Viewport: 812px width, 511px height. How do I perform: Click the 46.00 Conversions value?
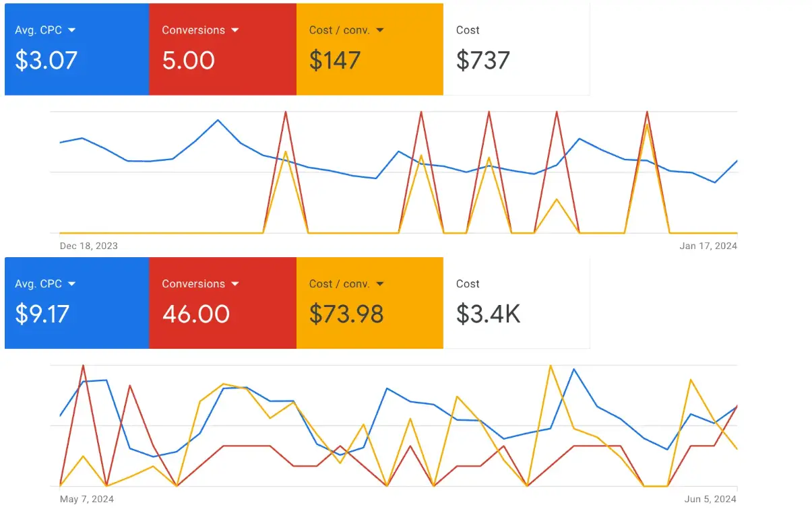pos(196,314)
